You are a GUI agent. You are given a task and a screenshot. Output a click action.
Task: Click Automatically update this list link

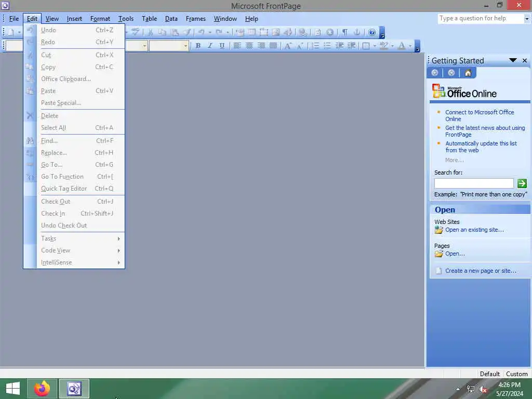(481, 147)
